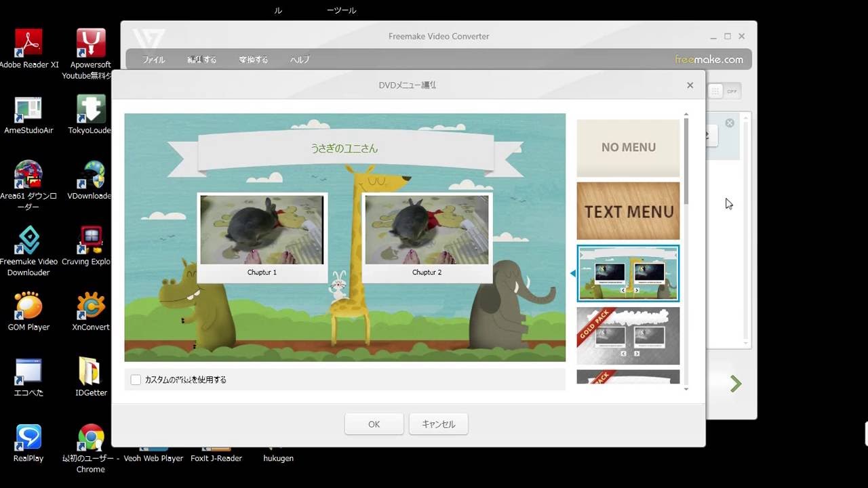Open AmeStudioAir desktop icon
868x488 pixels.
28,109
